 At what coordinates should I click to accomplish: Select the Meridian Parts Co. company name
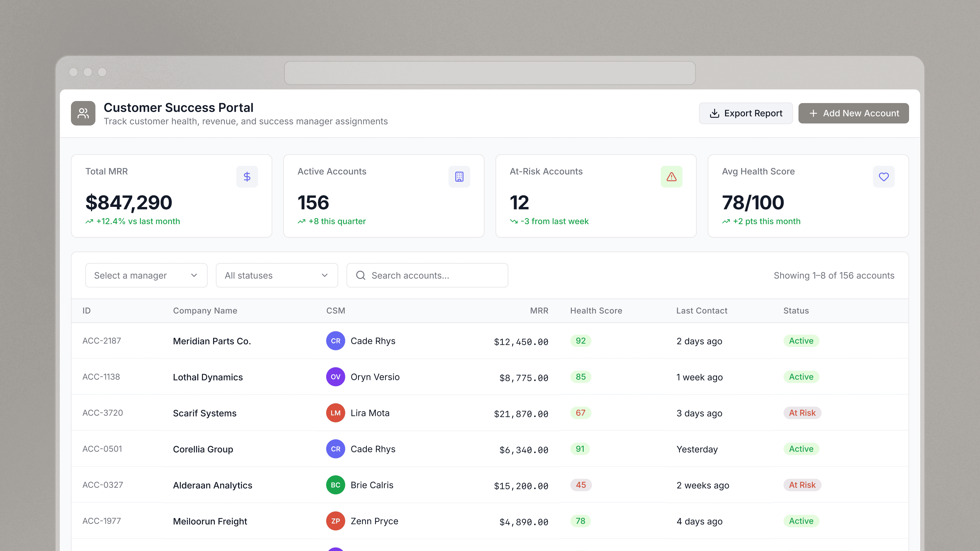coord(212,341)
